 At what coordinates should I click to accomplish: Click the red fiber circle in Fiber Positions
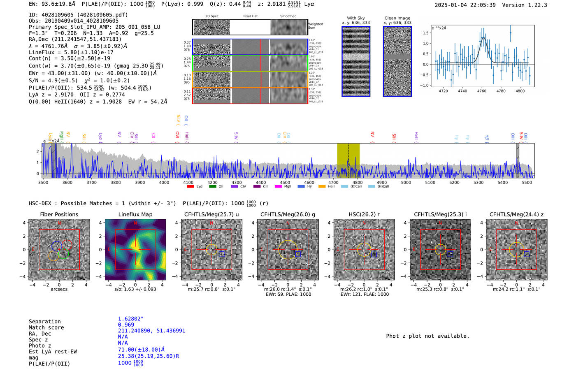pyautogui.click(x=67, y=245)
